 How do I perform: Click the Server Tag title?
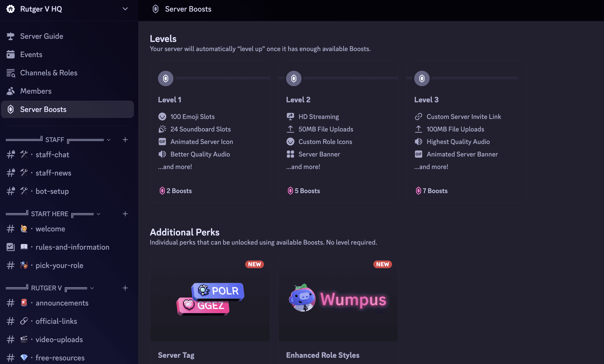(x=176, y=355)
